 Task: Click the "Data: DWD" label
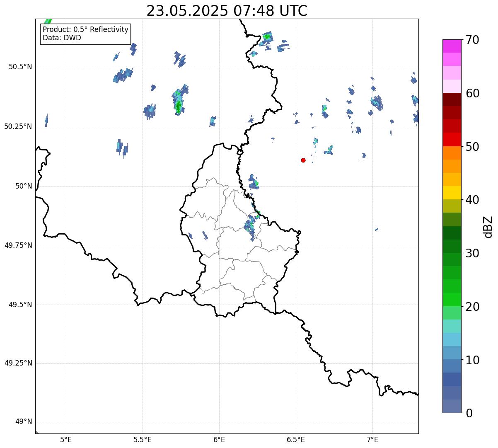(62, 38)
